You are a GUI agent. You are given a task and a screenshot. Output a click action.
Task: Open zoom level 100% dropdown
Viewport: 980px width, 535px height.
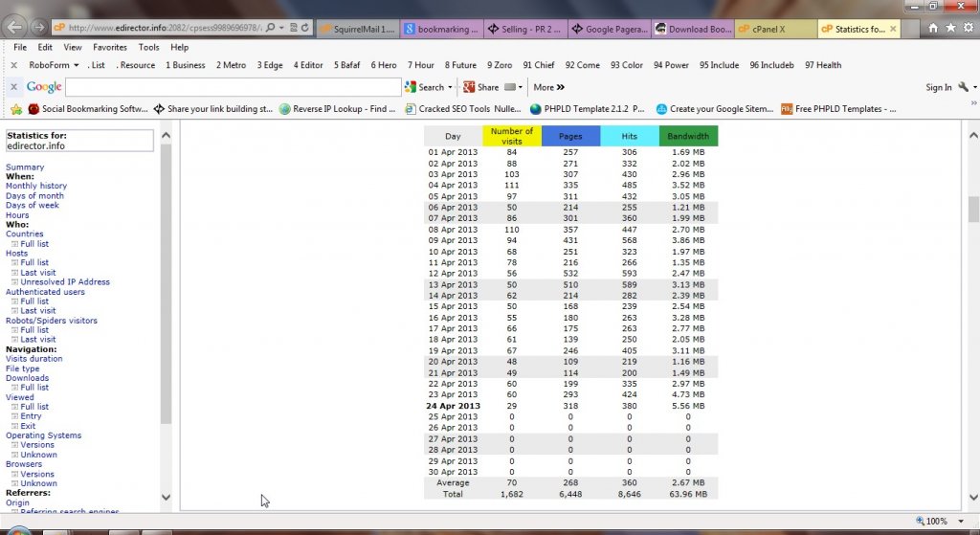coord(961,521)
